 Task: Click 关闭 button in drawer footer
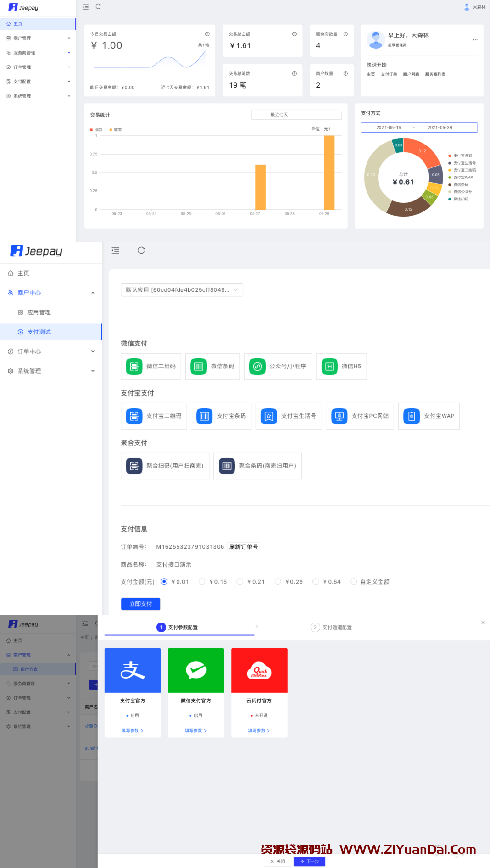tap(278, 861)
